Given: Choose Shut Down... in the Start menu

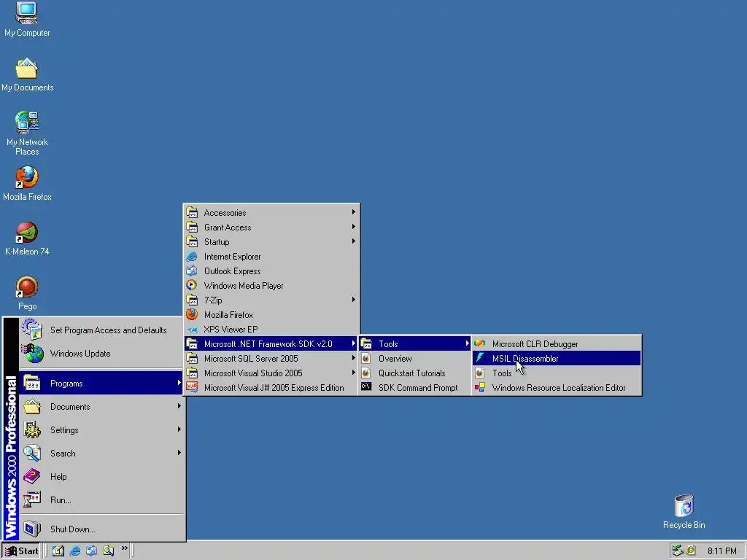Looking at the screenshot, I should point(101,529).
